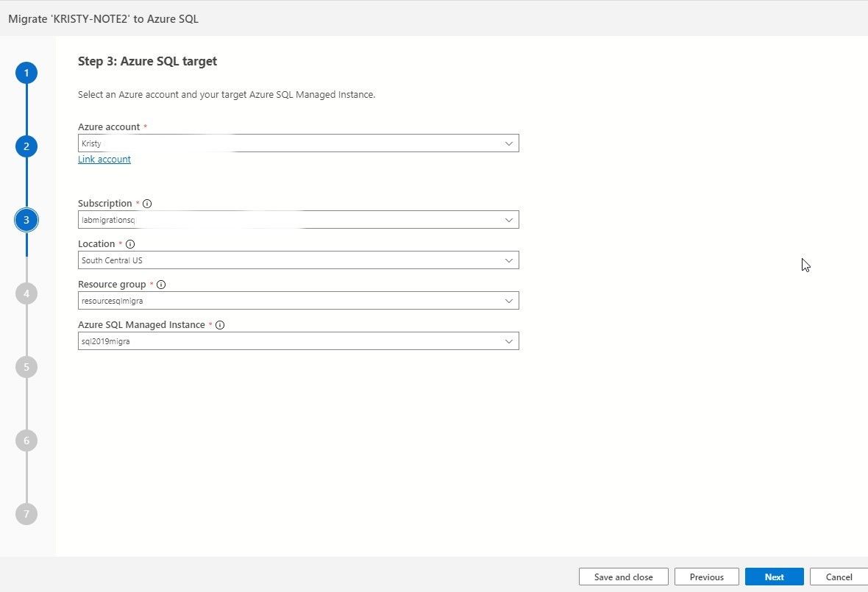This screenshot has width=868, height=592.
Task: Click the 'Resource group' field label
Action: 112,285
